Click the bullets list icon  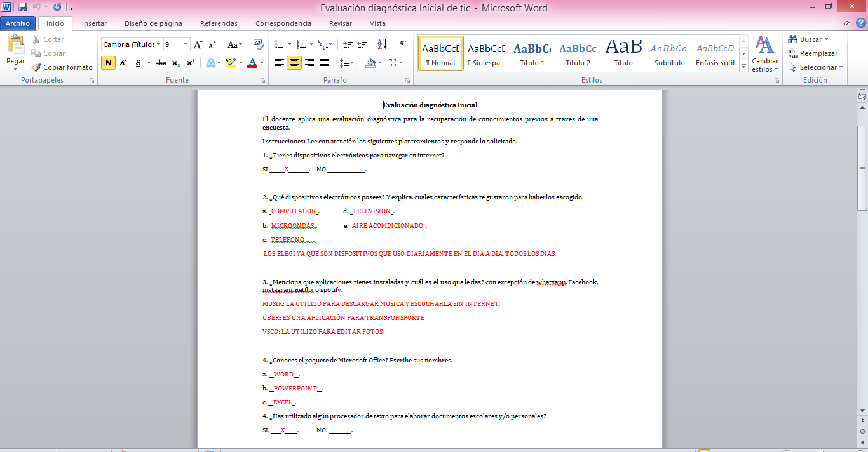tap(279, 44)
